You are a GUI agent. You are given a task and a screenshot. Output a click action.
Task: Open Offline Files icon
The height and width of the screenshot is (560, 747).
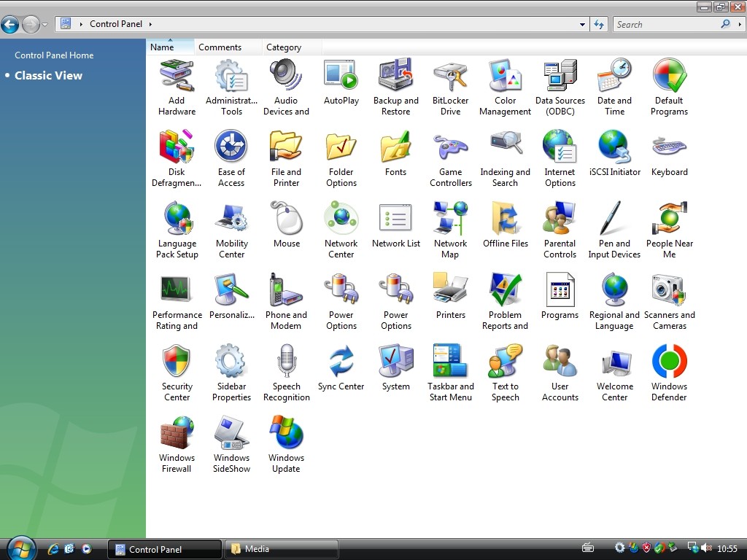[x=505, y=218]
